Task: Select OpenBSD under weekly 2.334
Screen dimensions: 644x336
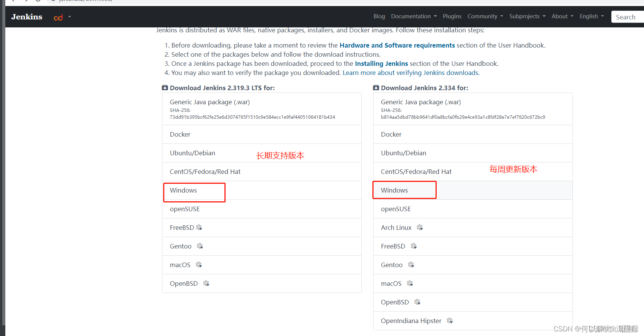Action: click(473, 302)
